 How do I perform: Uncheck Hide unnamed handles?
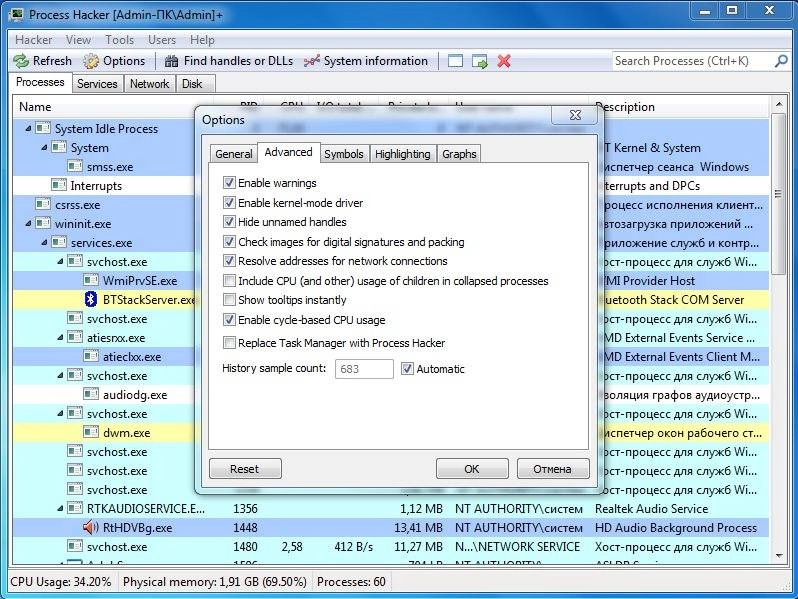click(229, 222)
